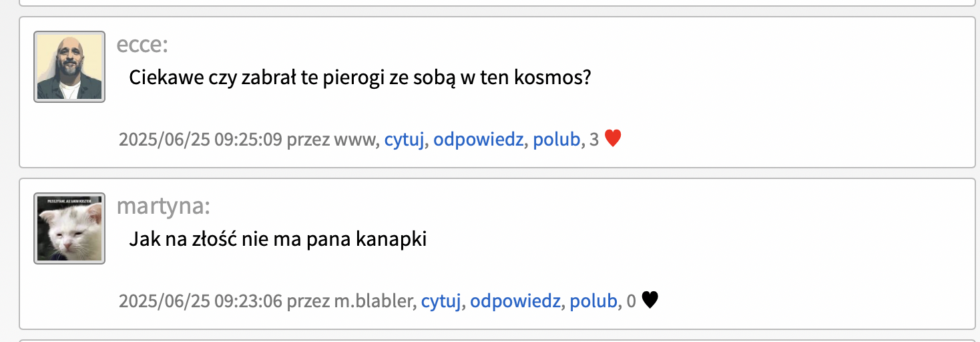
Task: Click the red heart on ecce's comment
Action: (613, 139)
